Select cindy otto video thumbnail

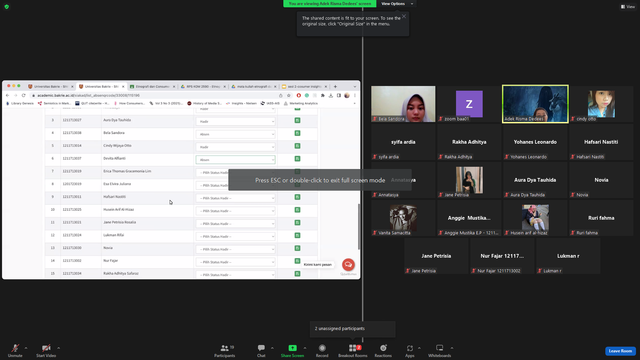pos(601,104)
